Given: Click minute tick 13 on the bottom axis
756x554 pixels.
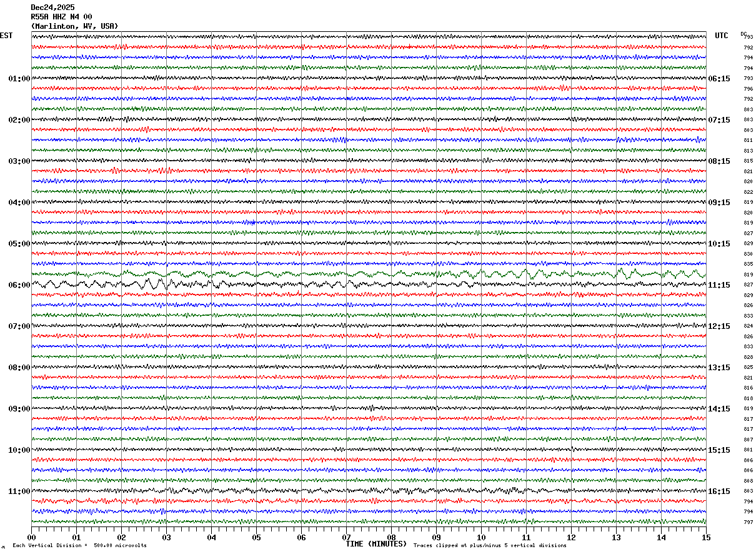Looking at the screenshot, I should (616, 537).
